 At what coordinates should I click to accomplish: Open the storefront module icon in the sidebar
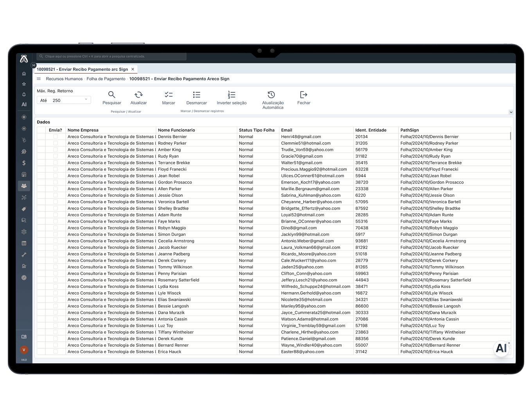24,174
